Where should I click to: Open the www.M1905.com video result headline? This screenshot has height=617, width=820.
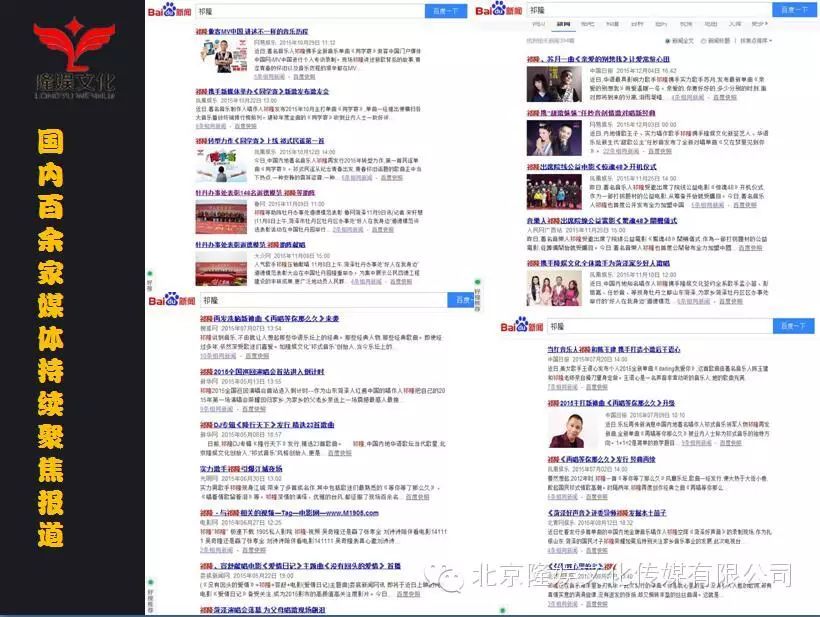(289, 513)
